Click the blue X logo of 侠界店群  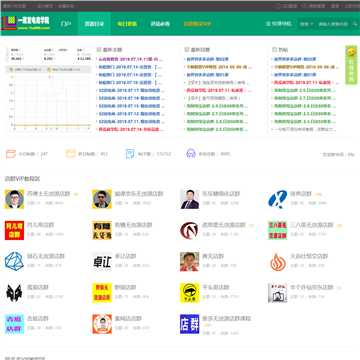(277, 199)
